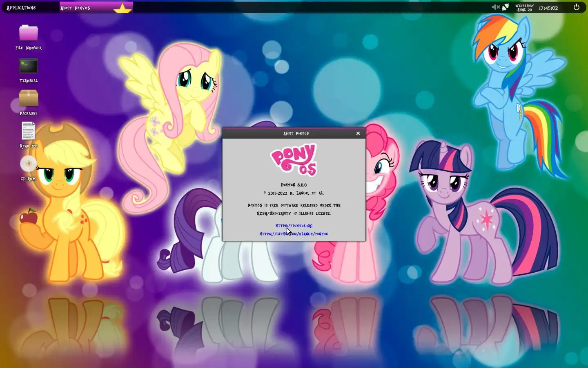588x368 pixels.
Task: Click the 2011-2022 K. Lange copyright line
Action: [x=294, y=193]
